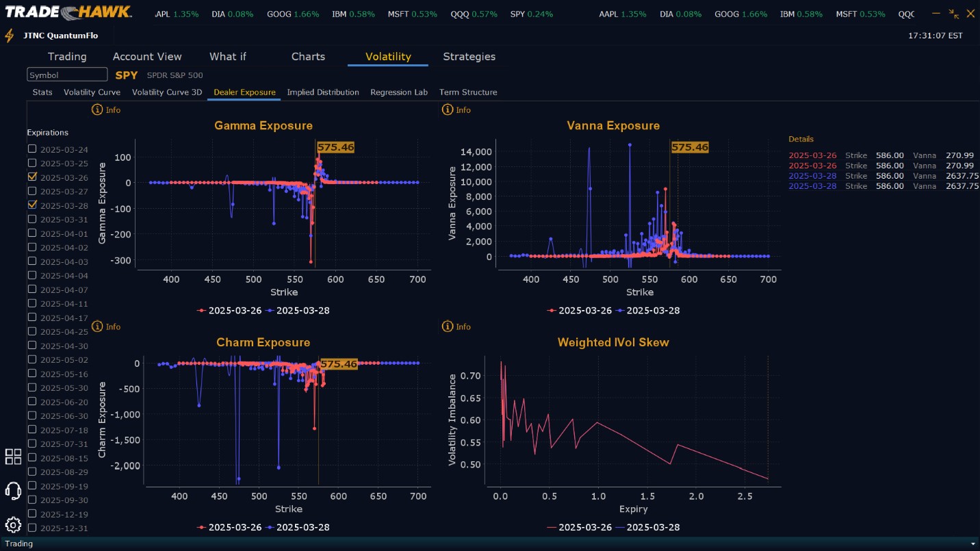The height and width of the screenshot is (551, 980).
Task: Click the 575.46 price marker on Gamma chart
Action: (x=336, y=147)
